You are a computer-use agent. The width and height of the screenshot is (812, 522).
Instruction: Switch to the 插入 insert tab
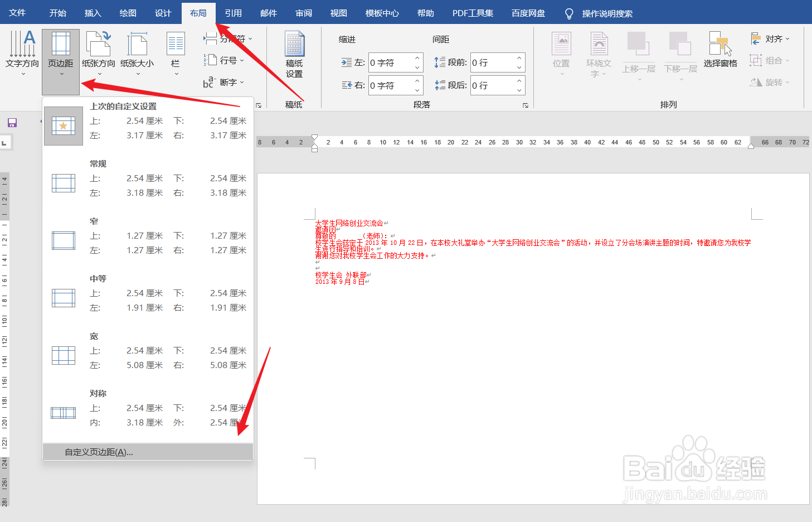point(93,13)
